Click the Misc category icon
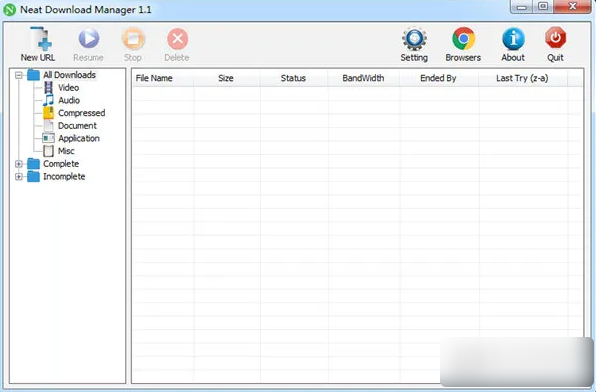 48,151
